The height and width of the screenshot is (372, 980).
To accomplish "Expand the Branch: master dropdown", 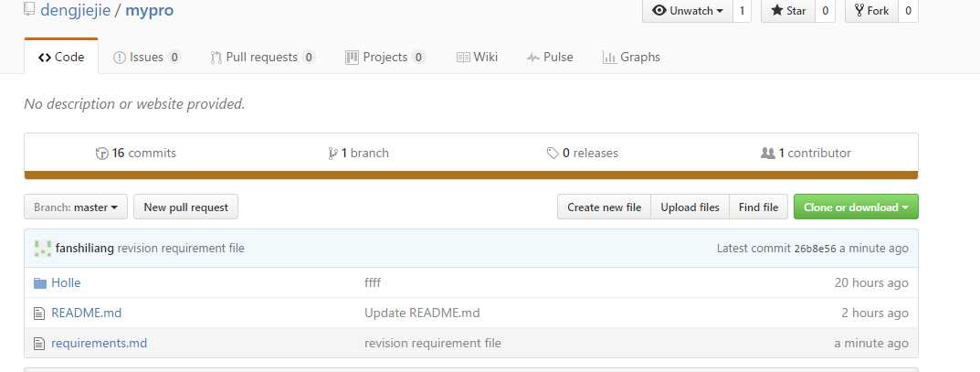I will [x=76, y=207].
